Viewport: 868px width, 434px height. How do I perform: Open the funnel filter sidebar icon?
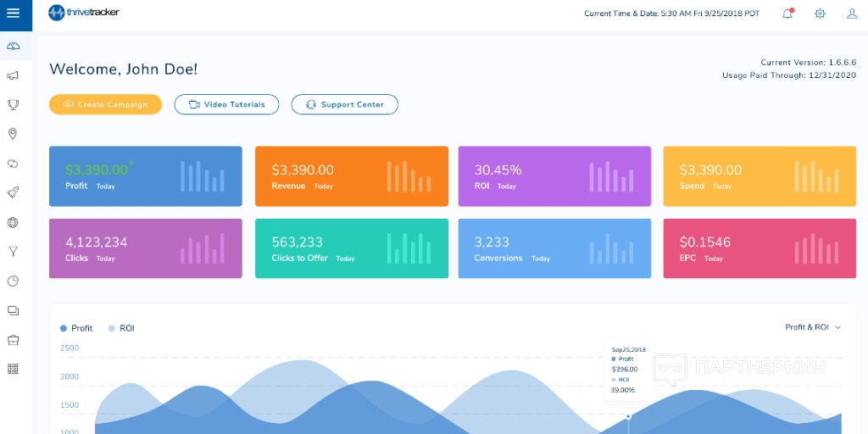tap(14, 252)
